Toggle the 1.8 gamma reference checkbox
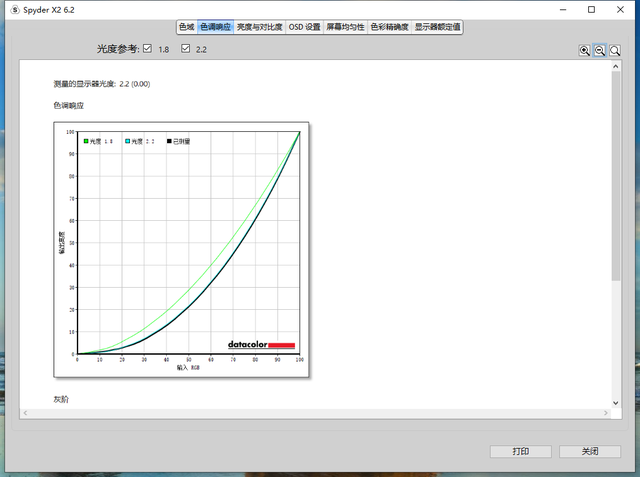This screenshot has width=640, height=477. point(147,49)
